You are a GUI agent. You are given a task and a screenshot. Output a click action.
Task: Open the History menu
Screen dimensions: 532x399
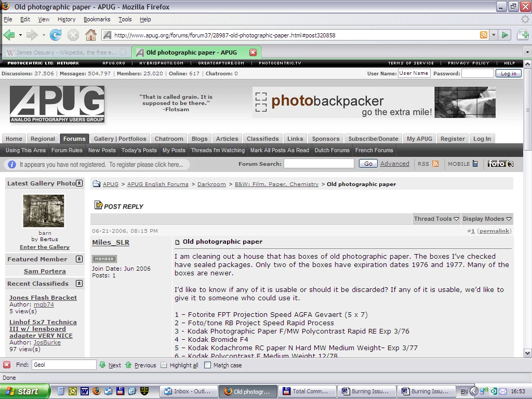coord(66,19)
